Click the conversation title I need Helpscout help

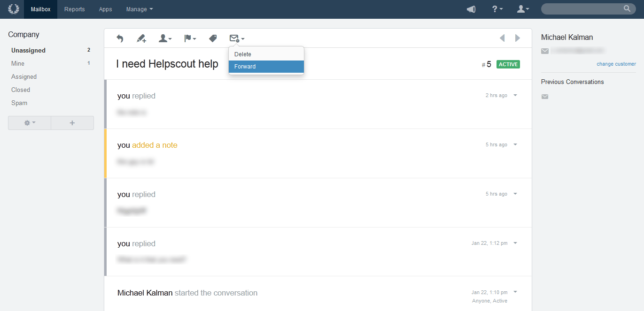click(x=167, y=64)
